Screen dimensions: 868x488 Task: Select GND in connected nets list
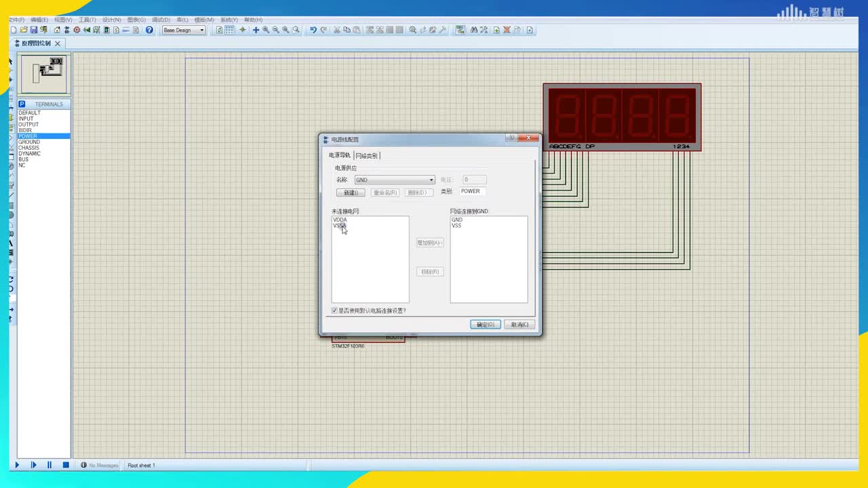[457, 220]
